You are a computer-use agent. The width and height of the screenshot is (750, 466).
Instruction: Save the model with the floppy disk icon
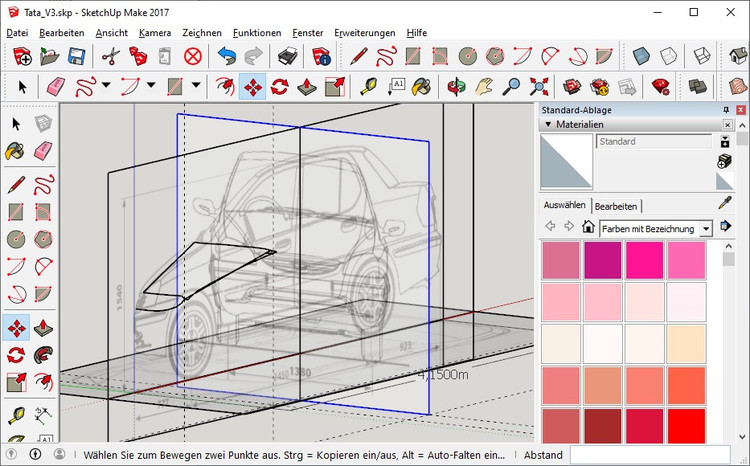click(77, 56)
